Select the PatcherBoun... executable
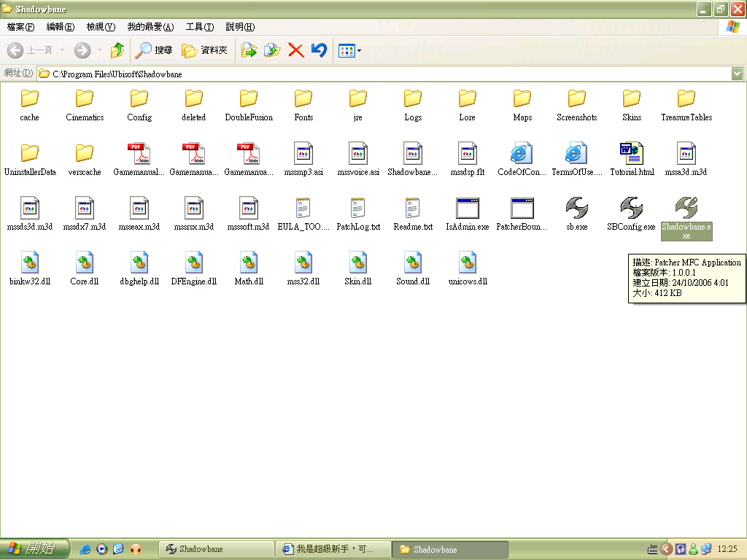 tap(522, 215)
